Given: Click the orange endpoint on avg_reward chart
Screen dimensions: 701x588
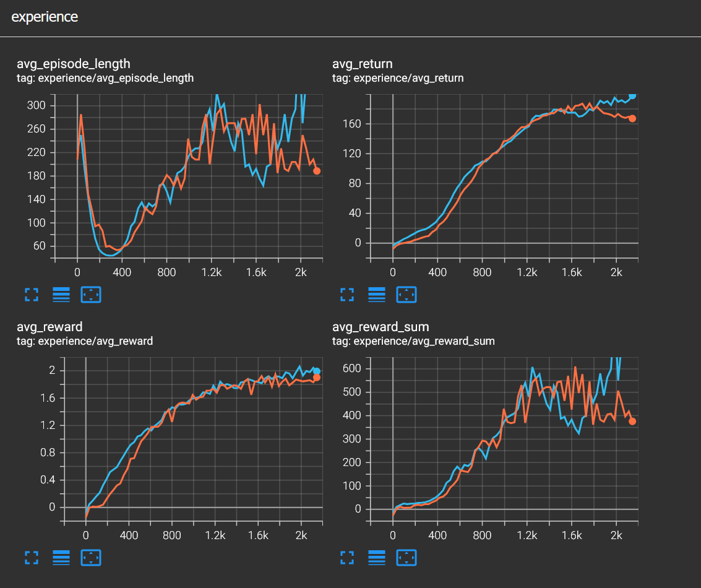Looking at the screenshot, I should (317, 378).
